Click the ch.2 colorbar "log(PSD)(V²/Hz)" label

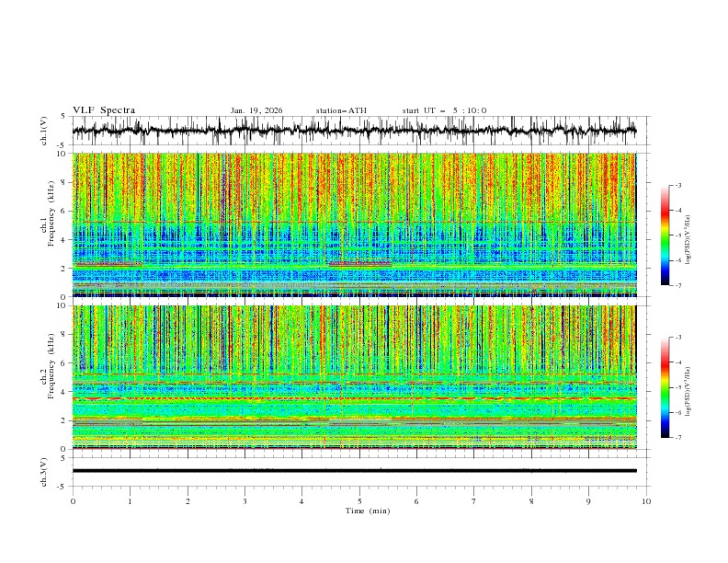[688, 392]
